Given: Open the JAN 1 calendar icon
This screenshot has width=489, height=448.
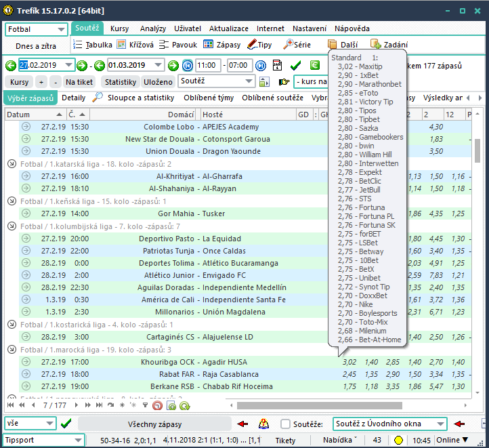Looking at the screenshot, I should [x=277, y=65].
